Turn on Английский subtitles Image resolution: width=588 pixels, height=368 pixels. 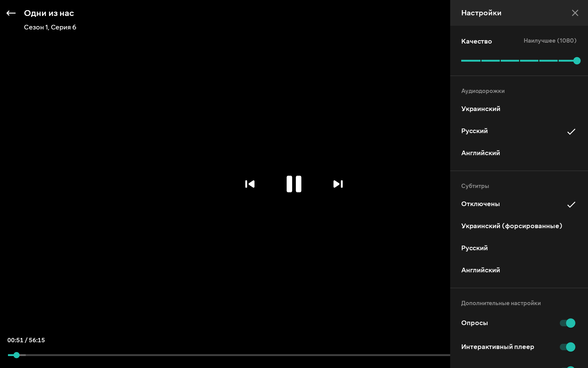point(481,270)
